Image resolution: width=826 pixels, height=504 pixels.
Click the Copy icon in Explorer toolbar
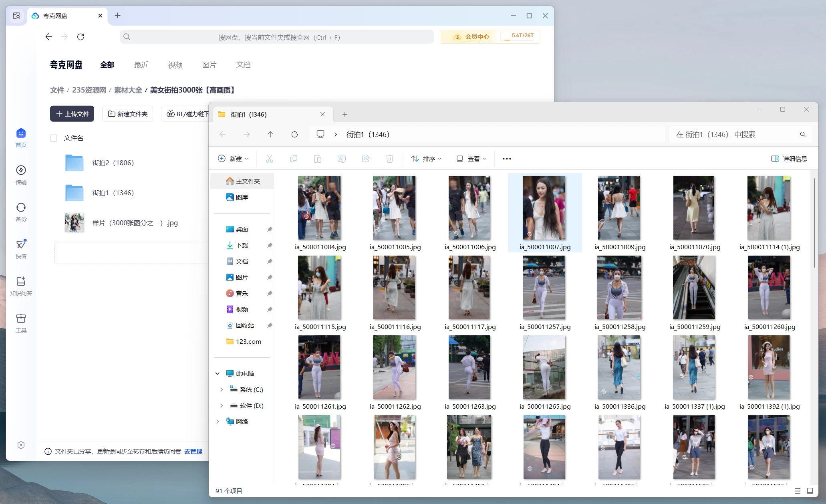pos(294,158)
